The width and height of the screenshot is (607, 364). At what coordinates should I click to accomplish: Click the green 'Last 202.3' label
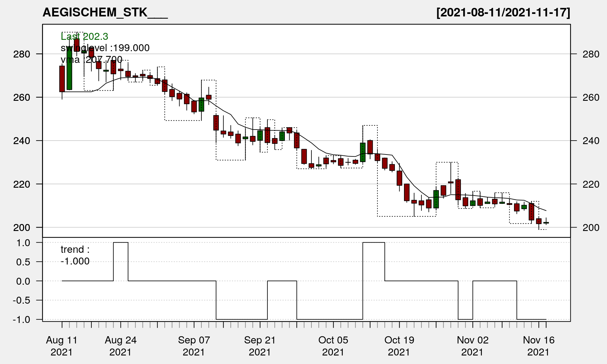[x=84, y=37]
